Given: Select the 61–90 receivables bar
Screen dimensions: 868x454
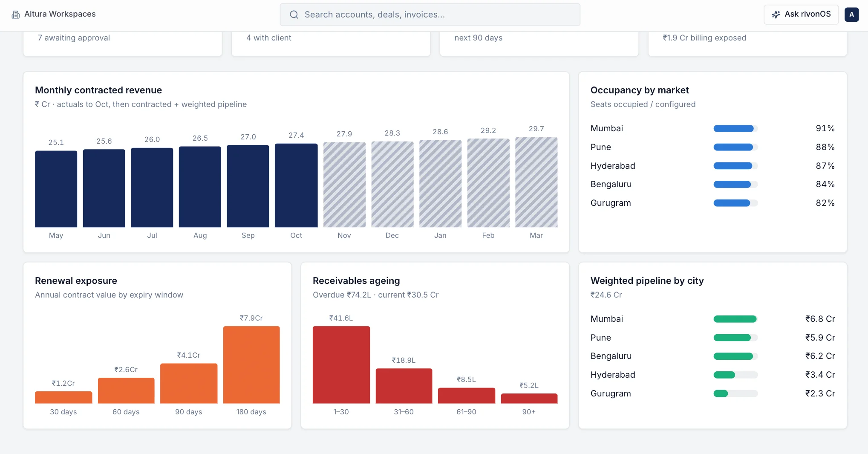Looking at the screenshot, I should pyautogui.click(x=467, y=396).
